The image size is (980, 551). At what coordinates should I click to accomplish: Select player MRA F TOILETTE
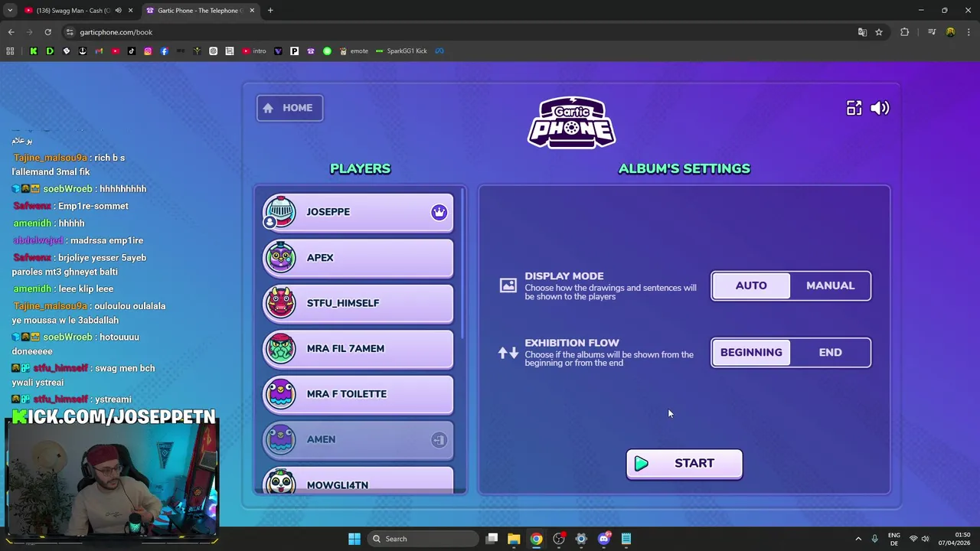click(x=358, y=394)
